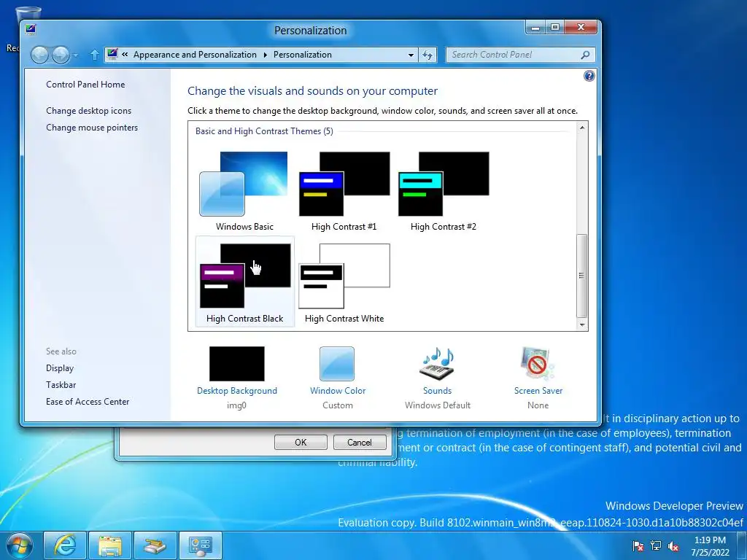Image resolution: width=747 pixels, height=560 pixels.
Task: Click OK in the background dialog
Action: (x=301, y=443)
